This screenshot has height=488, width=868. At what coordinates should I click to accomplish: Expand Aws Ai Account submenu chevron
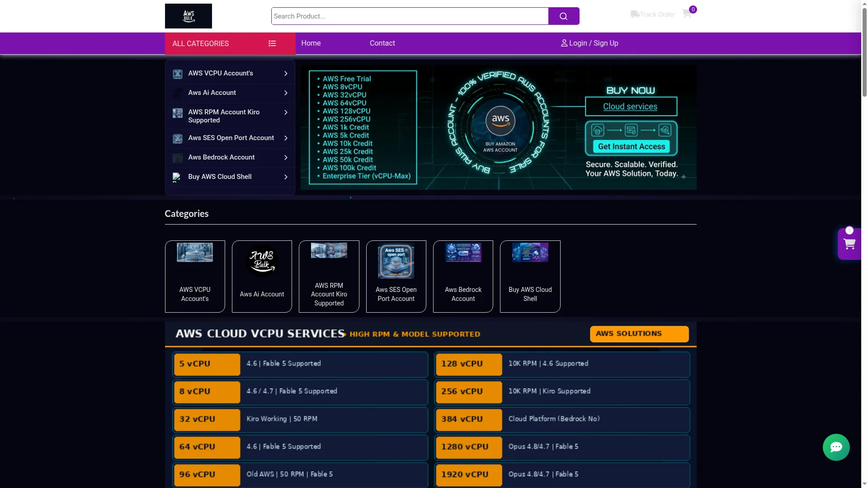pos(286,93)
